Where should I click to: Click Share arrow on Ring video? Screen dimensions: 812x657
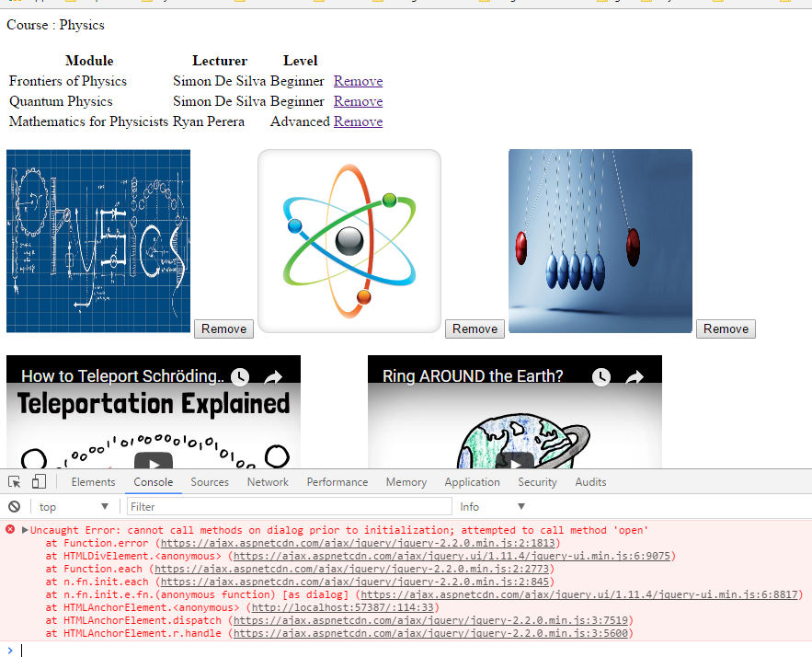point(635,377)
